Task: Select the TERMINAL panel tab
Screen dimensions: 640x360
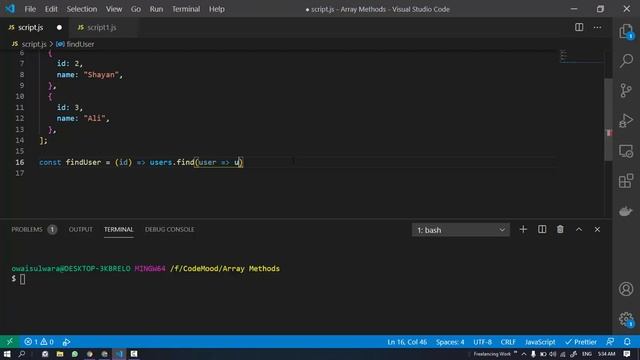Action: point(118,229)
